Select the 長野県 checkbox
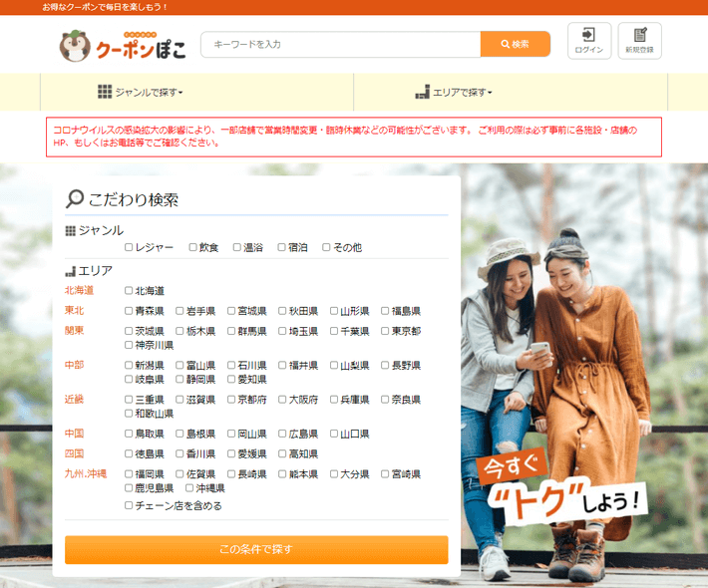This screenshot has width=708, height=588. click(385, 365)
